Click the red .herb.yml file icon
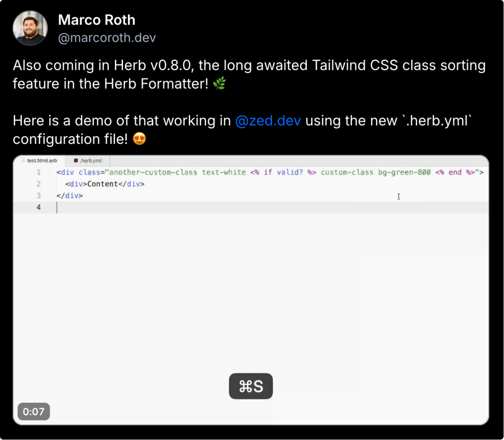504x440 pixels. pos(76,161)
